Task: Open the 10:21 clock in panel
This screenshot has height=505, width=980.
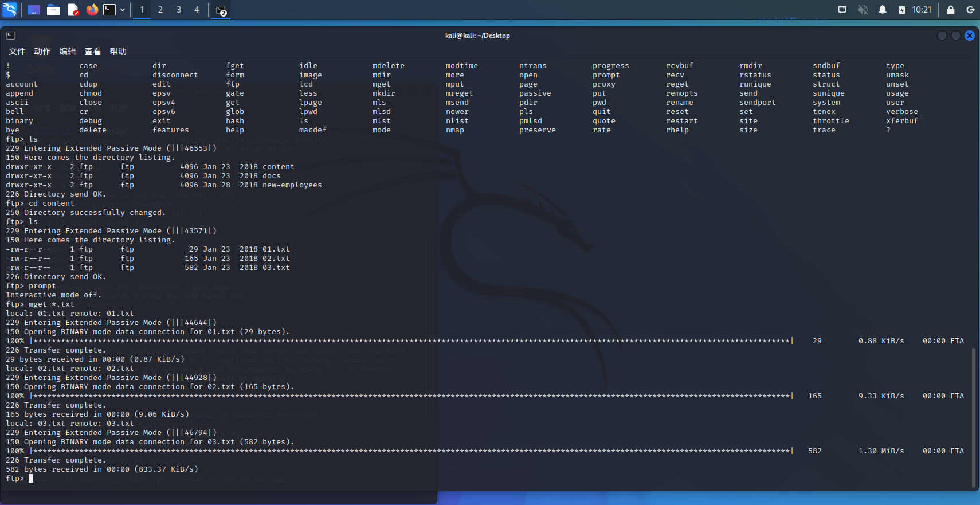Action: (x=922, y=10)
